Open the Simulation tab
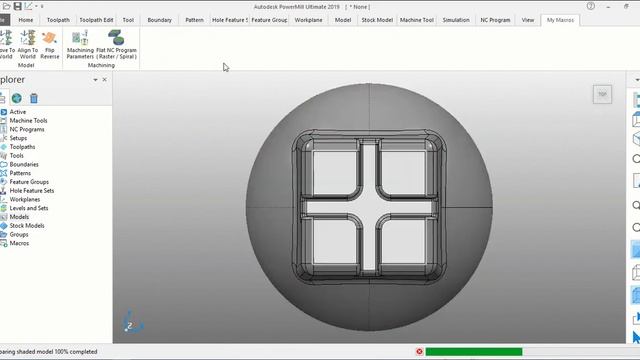The image size is (640, 360). point(456,20)
